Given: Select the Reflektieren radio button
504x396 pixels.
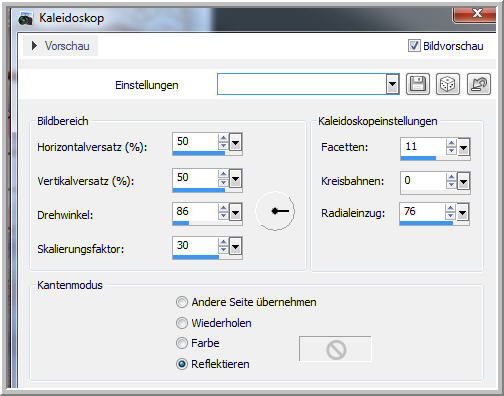Looking at the screenshot, I should 182,364.
